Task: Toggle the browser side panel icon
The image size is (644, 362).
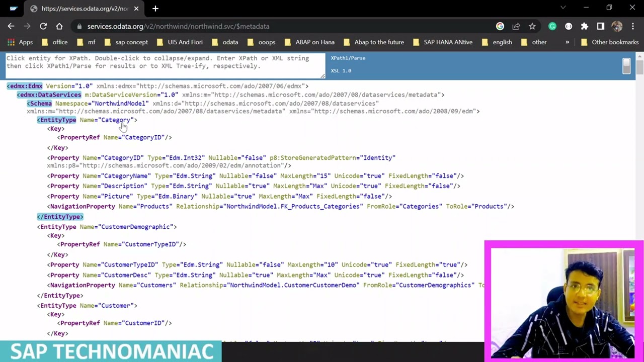Action: point(600,26)
